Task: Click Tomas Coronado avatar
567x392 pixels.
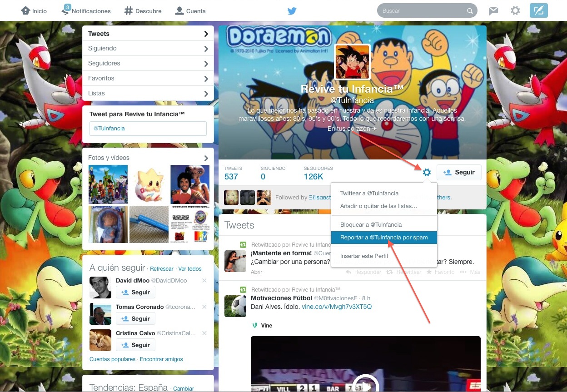Action: point(100,314)
